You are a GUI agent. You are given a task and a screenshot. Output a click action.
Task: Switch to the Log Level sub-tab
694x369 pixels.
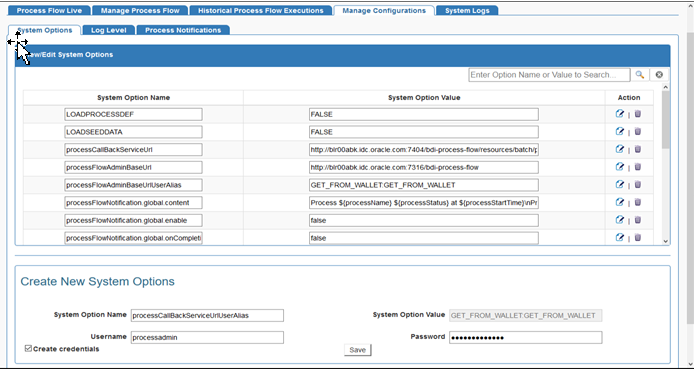[x=108, y=30]
